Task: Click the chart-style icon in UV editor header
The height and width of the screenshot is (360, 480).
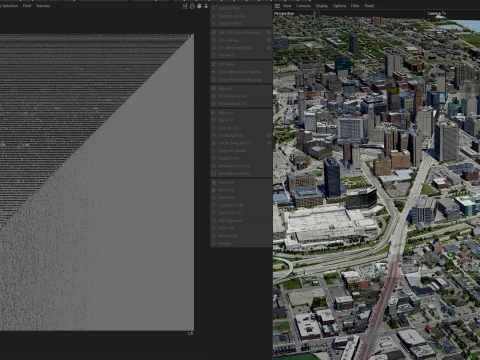Action: click(x=185, y=6)
